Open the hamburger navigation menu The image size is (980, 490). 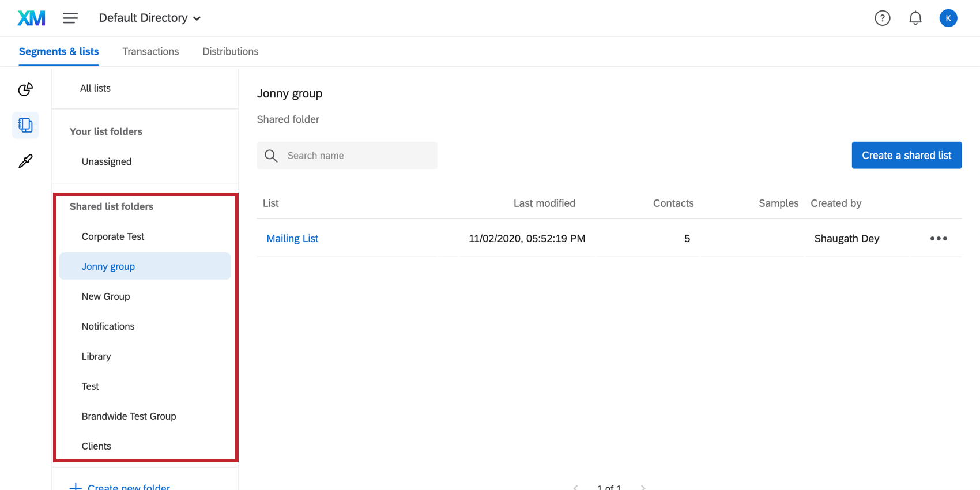pyautogui.click(x=70, y=18)
